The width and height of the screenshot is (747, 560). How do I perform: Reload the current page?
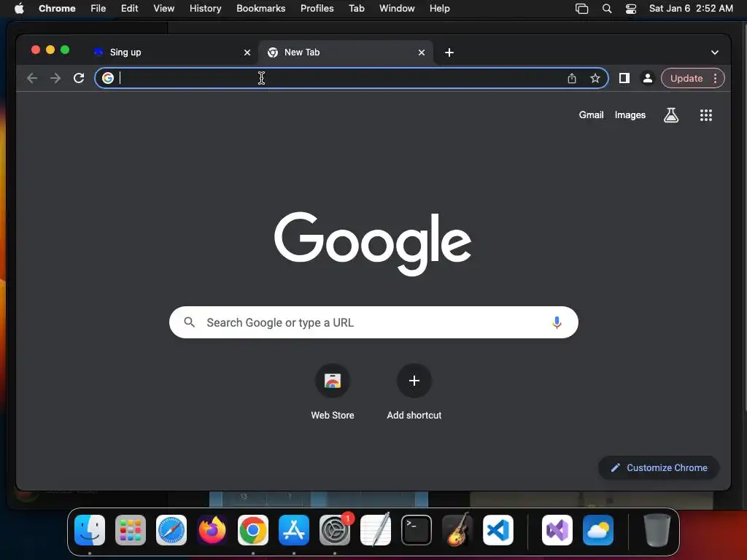click(79, 78)
